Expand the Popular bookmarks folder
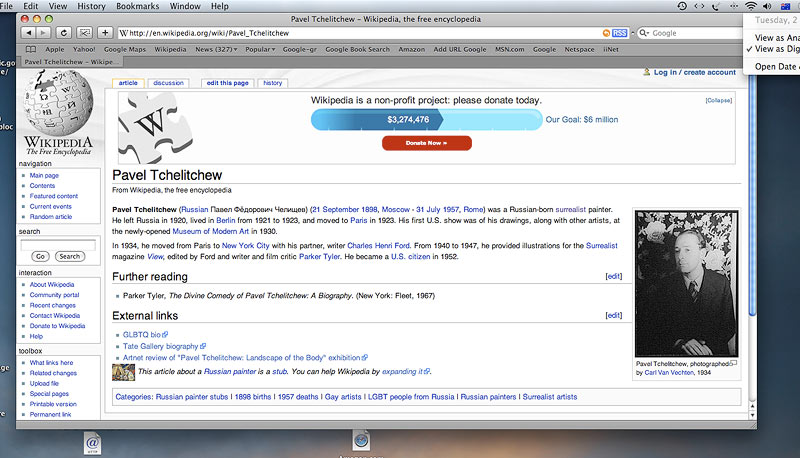This screenshot has height=458, width=800. [x=260, y=49]
